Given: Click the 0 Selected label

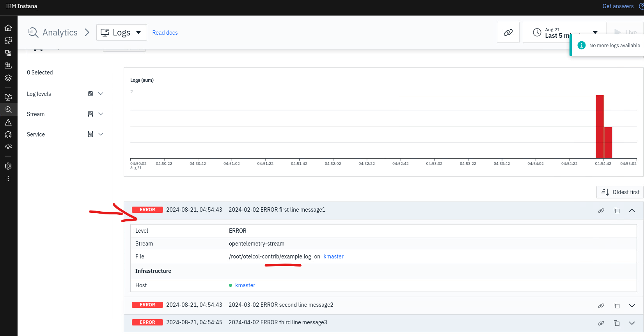Looking at the screenshot, I should pyautogui.click(x=40, y=73).
